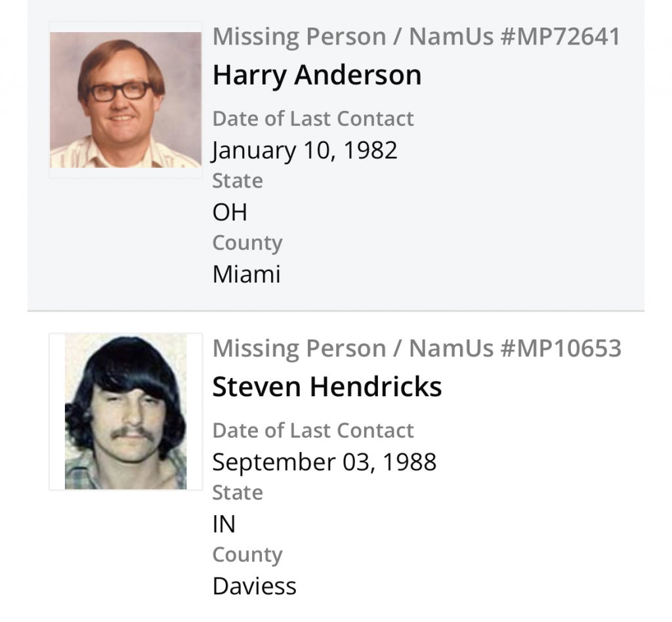
Task: Click Missing Person text in Harry Anderson's card
Action: pos(298,37)
